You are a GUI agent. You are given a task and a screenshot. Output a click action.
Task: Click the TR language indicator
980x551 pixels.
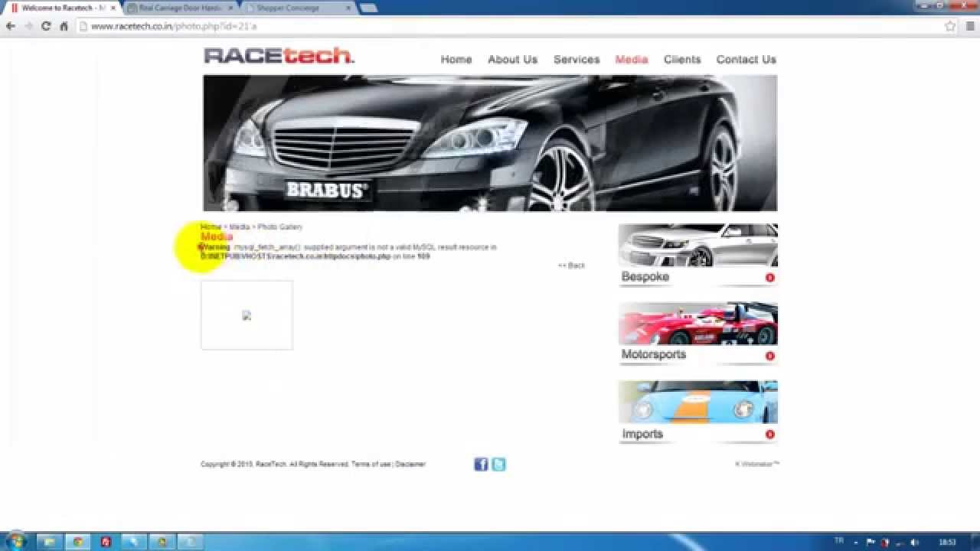[838, 541]
